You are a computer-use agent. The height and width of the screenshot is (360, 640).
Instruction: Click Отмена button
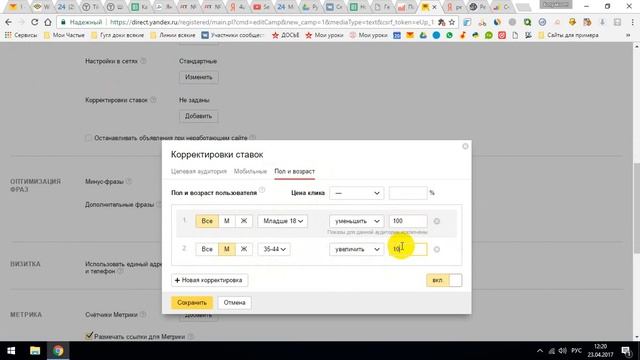pyautogui.click(x=234, y=302)
